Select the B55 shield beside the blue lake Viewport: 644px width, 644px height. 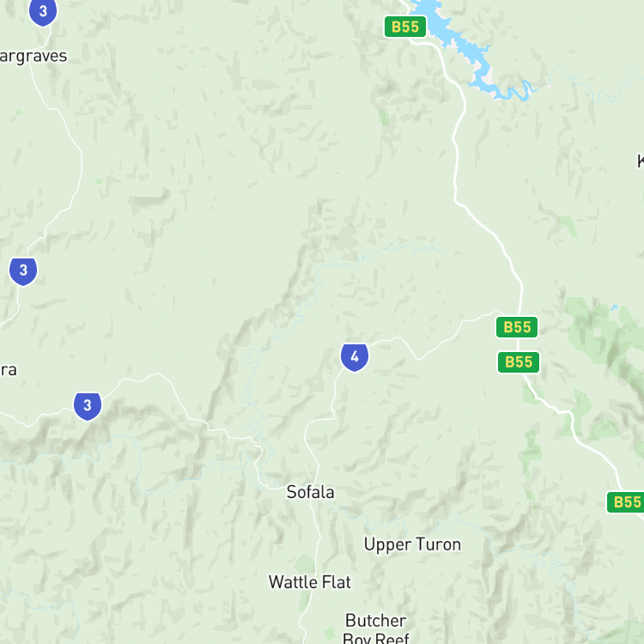click(405, 27)
